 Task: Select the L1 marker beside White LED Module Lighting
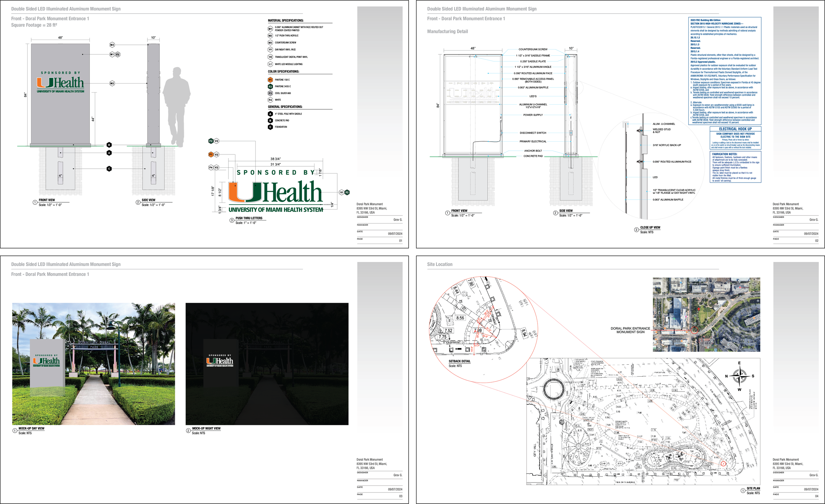click(x=270, y=64)
